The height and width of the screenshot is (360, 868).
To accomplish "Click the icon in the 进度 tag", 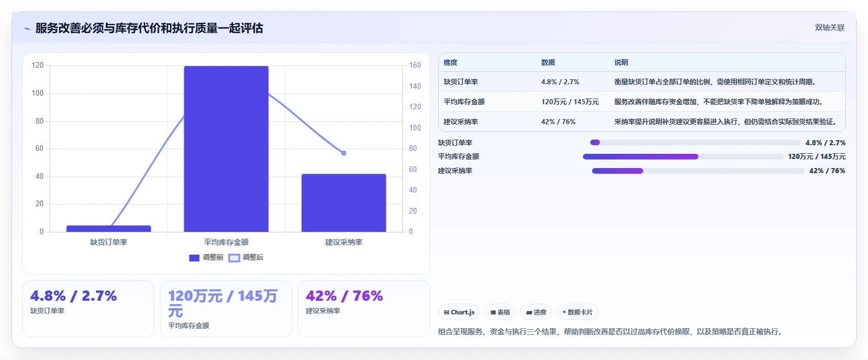I will pyautogui.click(x=529, y=312).
